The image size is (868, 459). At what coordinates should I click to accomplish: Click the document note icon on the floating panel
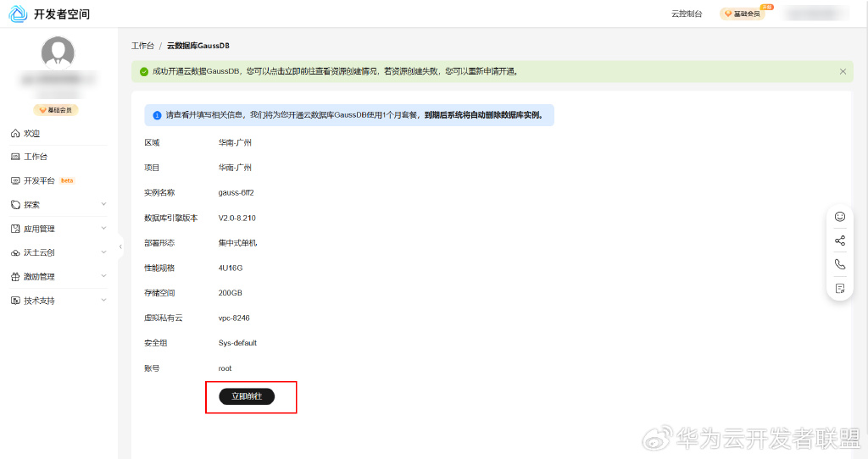[x=840, y=289]
